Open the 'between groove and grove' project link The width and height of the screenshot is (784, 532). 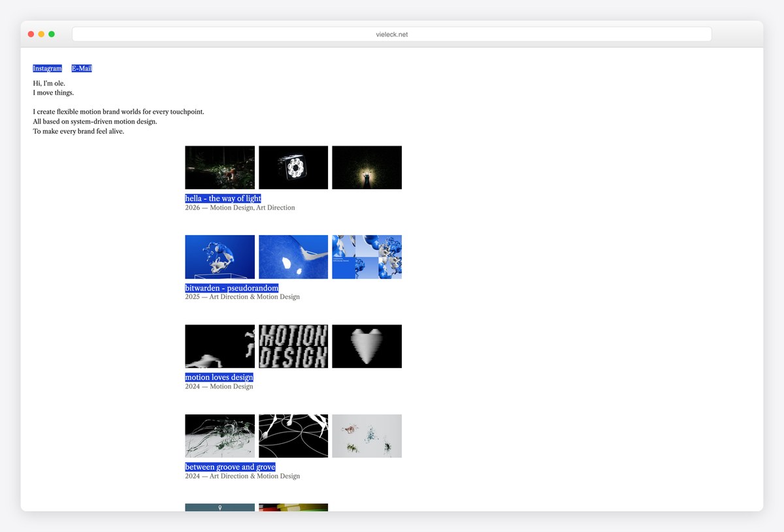pyautogui.click(x=230, y=467)
